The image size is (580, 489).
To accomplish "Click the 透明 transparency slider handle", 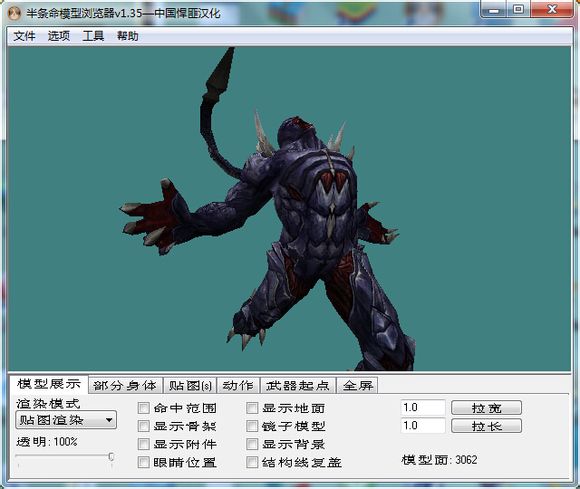I will [x=111, y=457].
